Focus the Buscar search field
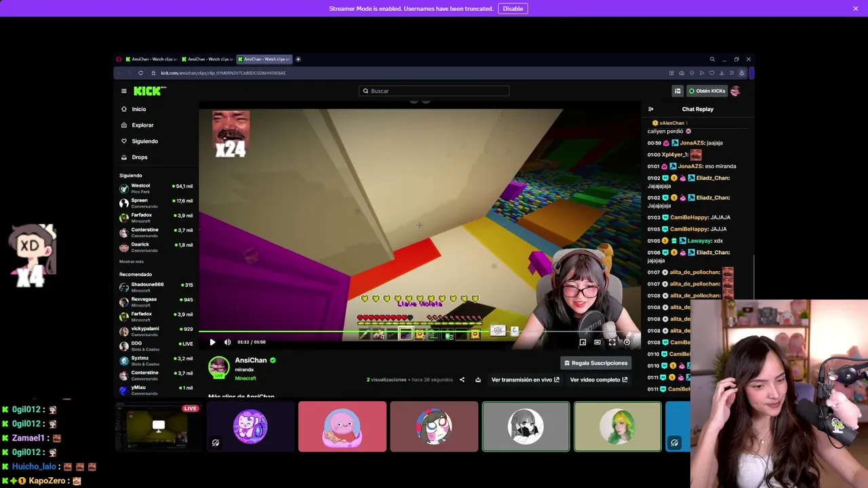The width and height of the screenshot is (868, 488). click(434, 91)
